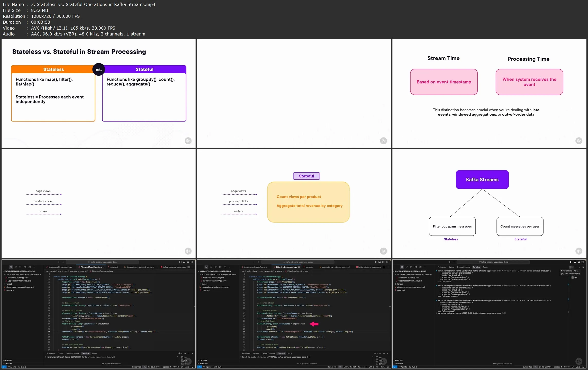Open Extensions grid icon in docker terminal frame
Viewport: 588px width, 370px height.
420,267
